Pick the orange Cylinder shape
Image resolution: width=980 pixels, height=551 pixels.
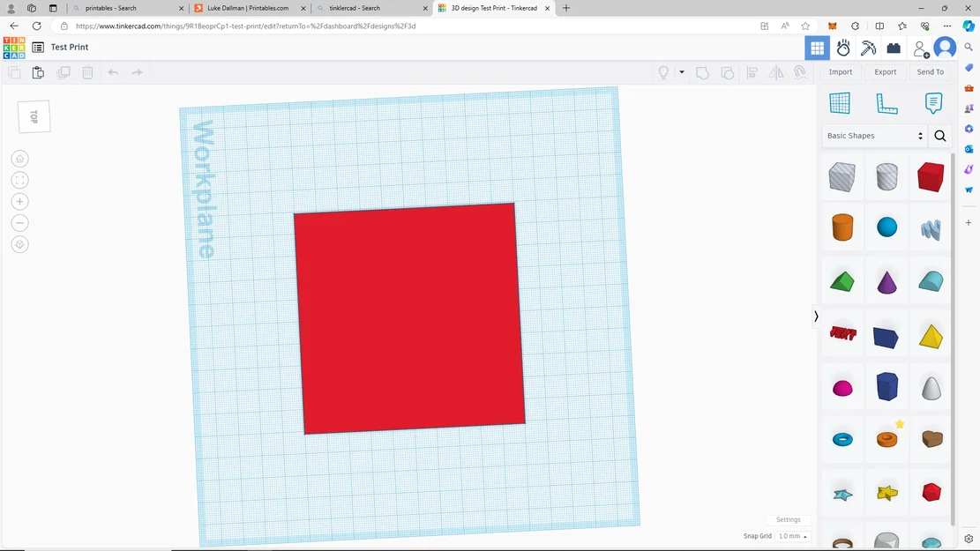coord(842,227)
